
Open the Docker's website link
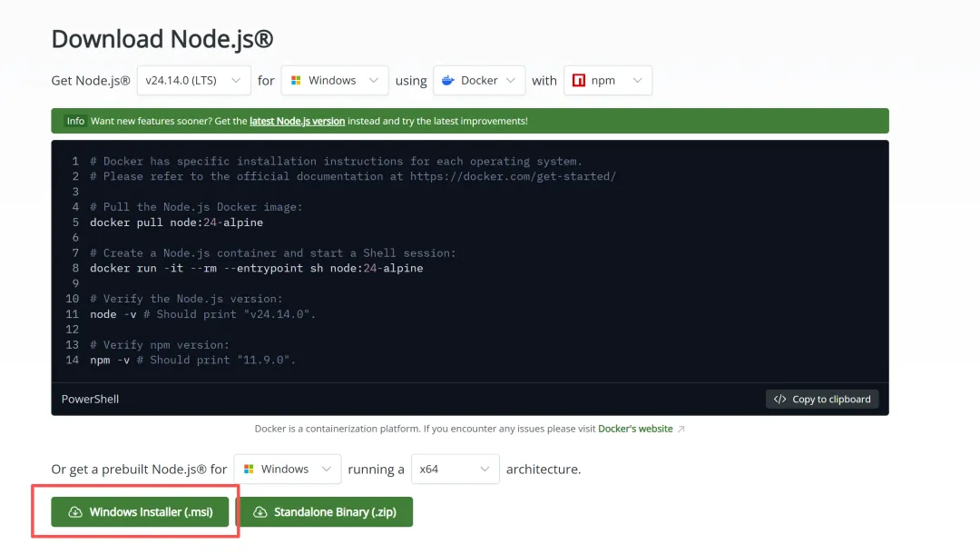(x=635, y=429)
